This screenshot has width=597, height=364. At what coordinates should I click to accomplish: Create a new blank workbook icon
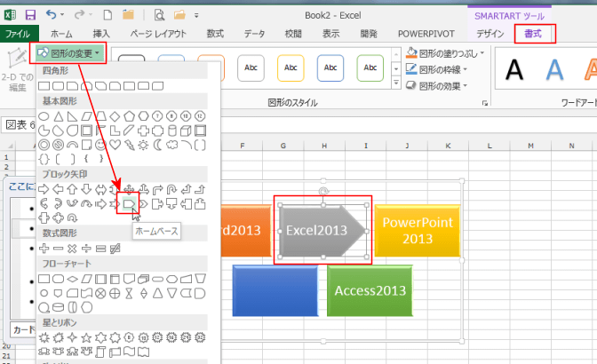[107, 15]
